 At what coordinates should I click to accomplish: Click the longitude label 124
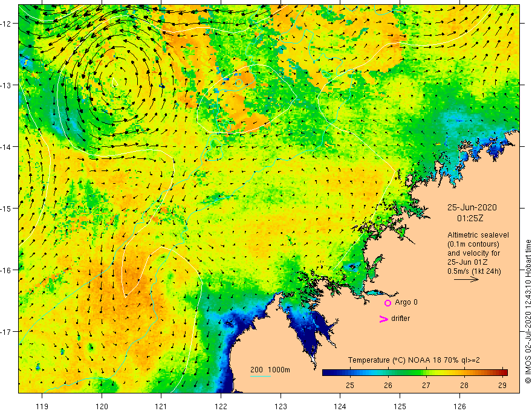point(340,406)
